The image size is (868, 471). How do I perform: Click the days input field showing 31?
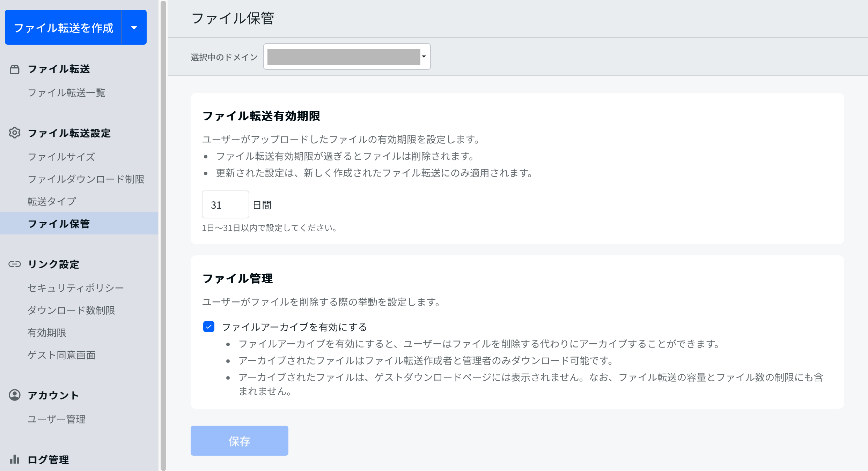[226, 204]
